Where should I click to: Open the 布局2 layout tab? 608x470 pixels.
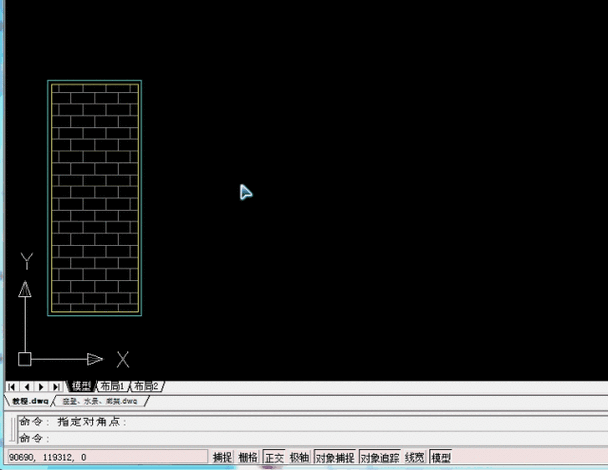tap(147, 386)
